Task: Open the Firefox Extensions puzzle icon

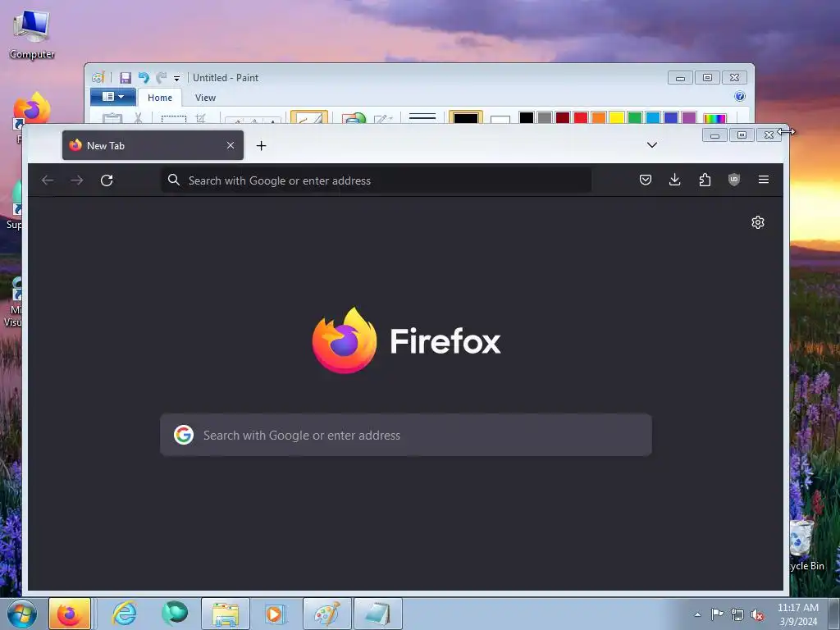Action: (705, 180)
